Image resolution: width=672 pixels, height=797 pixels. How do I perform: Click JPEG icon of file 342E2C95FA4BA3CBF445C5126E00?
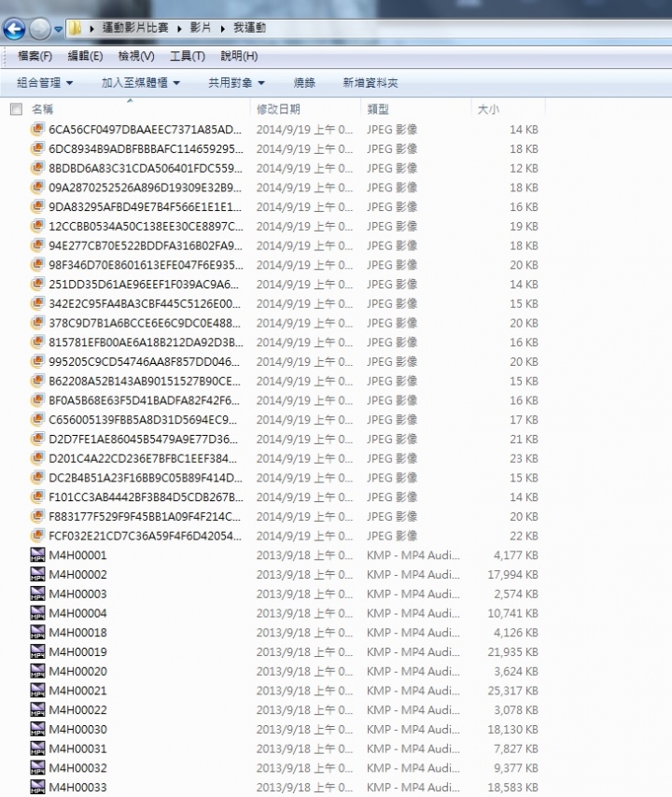pyautogui.click(x=37, y=303)
